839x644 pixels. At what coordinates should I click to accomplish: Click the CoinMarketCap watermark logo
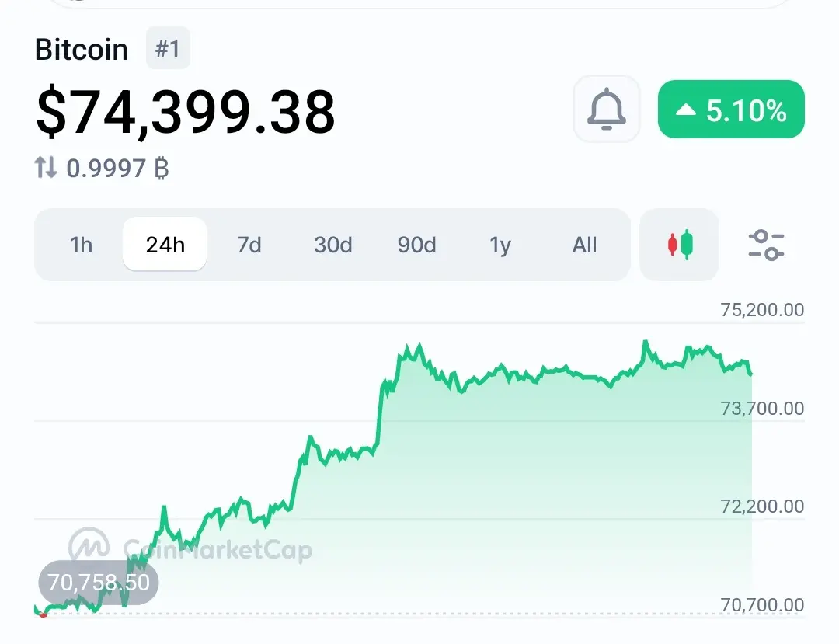pyautogui.click(x=190, y=547)
